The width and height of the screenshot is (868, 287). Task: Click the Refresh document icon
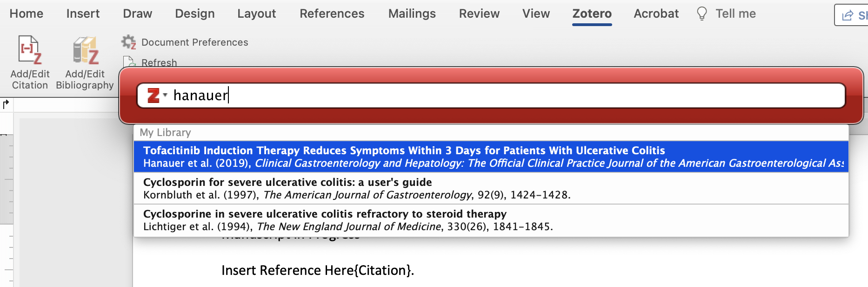(128, 61)
